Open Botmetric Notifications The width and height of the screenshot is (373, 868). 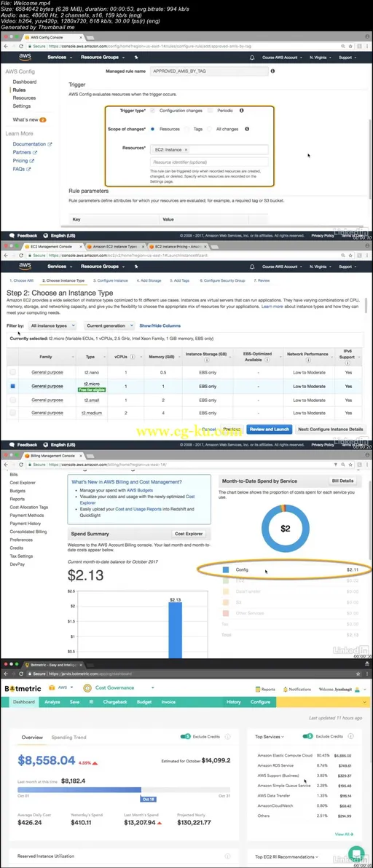[x=297, y=689]
